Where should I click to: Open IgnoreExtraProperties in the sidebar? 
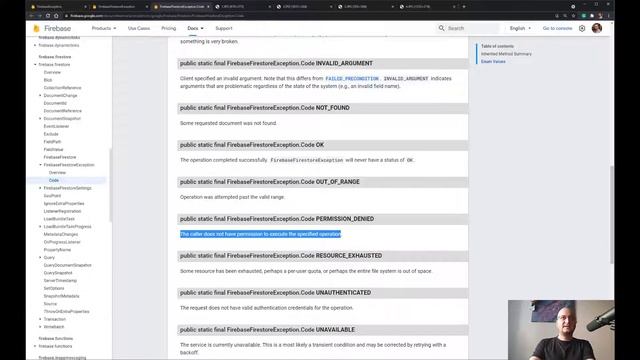[64, 203]
